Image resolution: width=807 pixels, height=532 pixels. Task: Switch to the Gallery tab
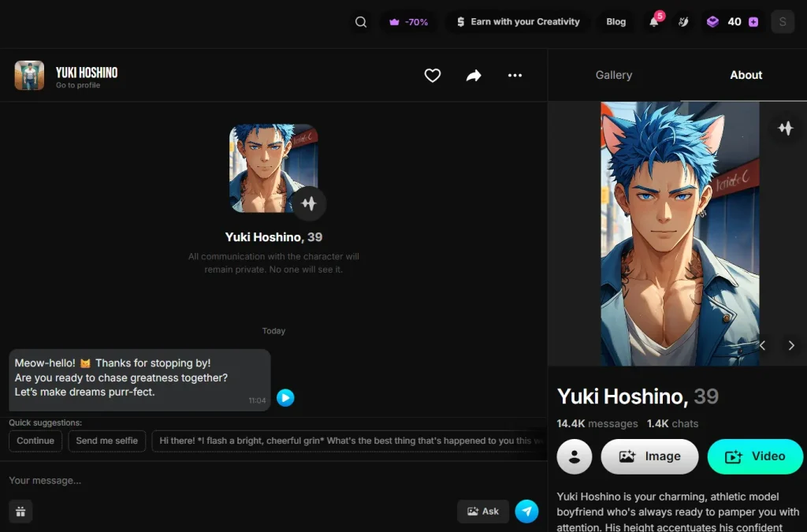point(613,75)
